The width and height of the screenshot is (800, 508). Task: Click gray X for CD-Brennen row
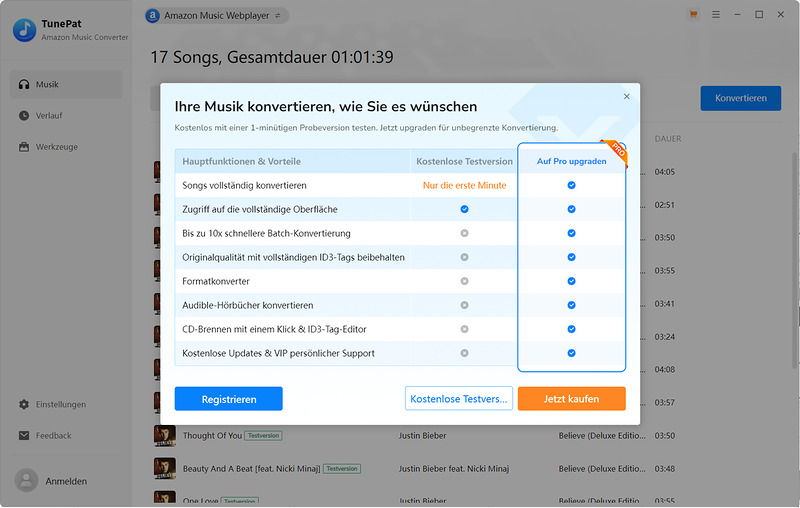464,329
